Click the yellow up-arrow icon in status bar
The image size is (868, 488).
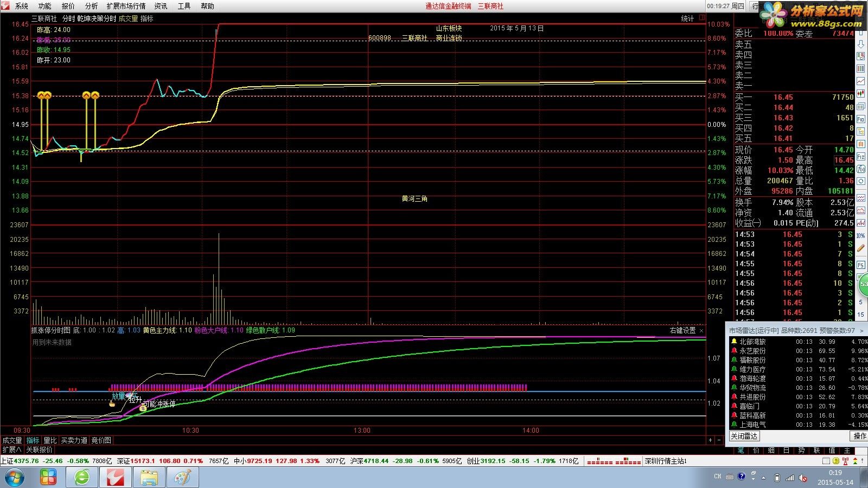tap(836, 461)
